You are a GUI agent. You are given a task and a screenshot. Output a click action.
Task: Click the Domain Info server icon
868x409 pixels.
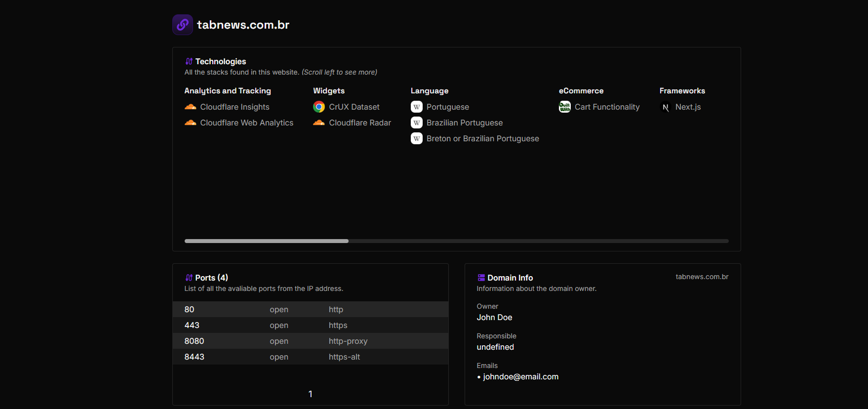(481, 278)
